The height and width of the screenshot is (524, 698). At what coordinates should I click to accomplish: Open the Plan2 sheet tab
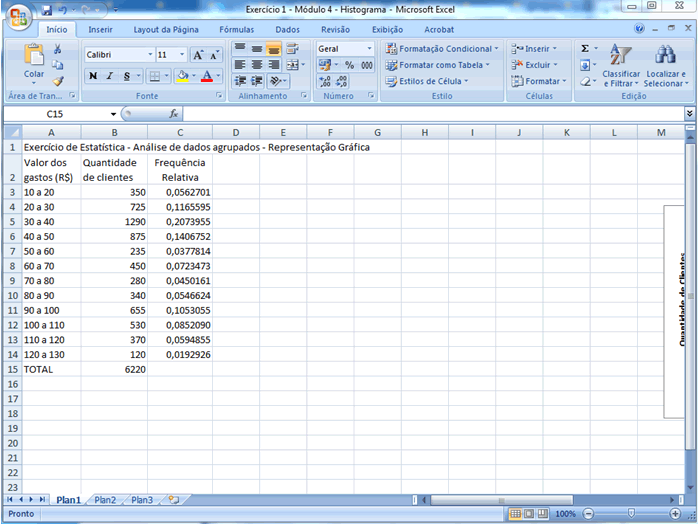[105, 499]
